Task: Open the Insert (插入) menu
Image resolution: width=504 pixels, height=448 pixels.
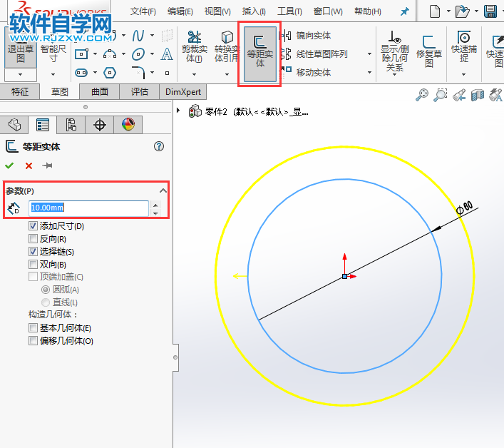Action: pos(254,12)
